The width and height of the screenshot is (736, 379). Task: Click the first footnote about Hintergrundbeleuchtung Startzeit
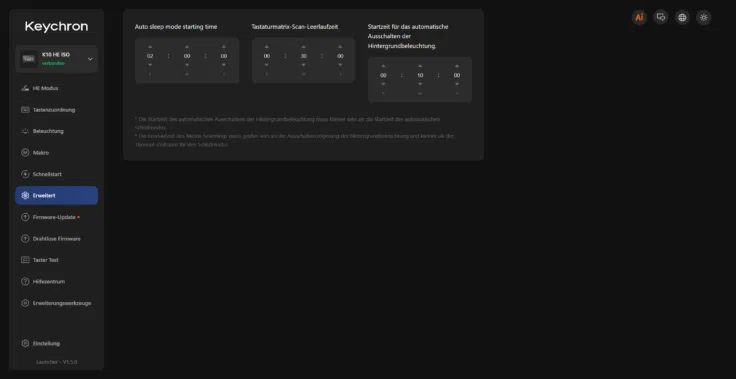point(287,123)
